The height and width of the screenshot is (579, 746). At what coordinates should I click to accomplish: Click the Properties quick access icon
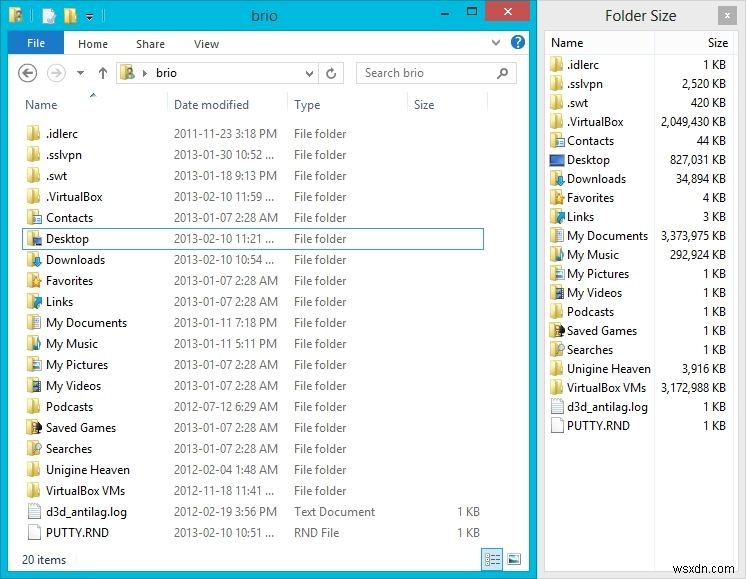[x=49, y=16]
